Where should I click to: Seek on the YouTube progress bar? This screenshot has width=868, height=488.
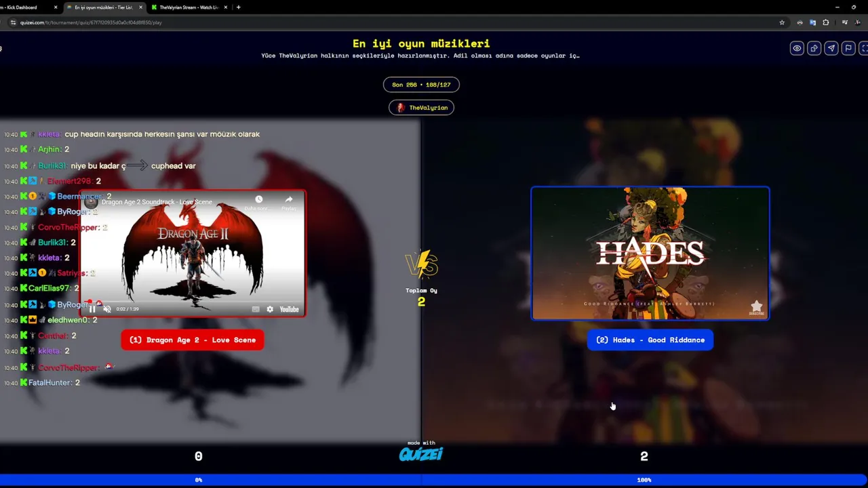193,302
